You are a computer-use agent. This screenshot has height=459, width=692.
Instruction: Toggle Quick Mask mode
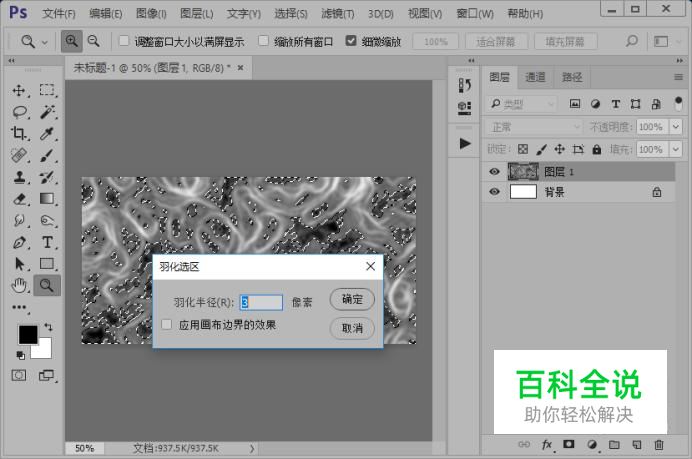[19, 376]
